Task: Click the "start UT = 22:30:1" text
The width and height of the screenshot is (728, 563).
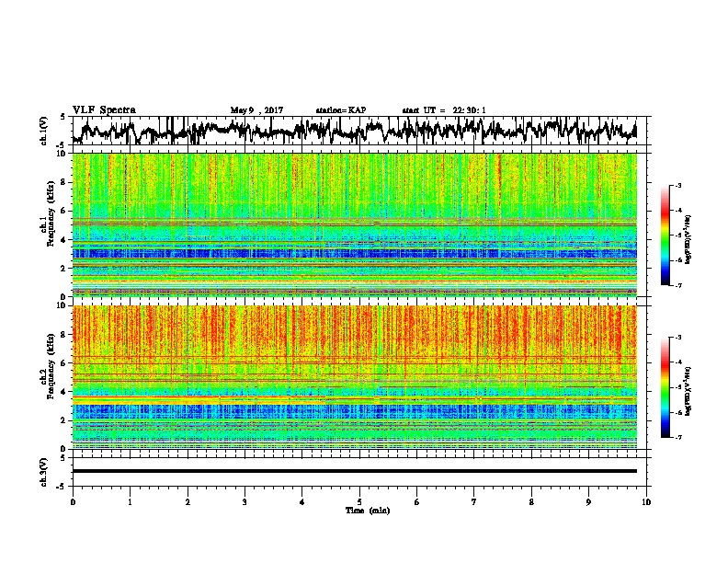Action: click(x=444, y=110)
